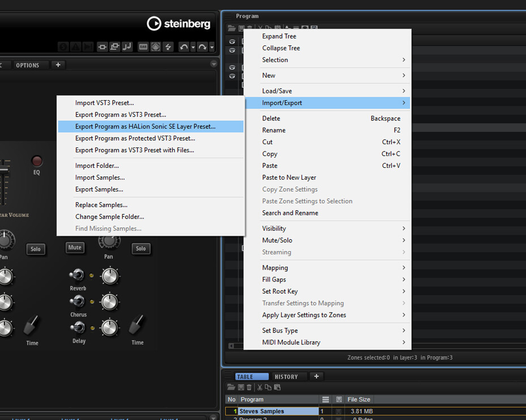This screenshot has height=420, width=526.
Task: Click the trash icon in the Table toolbar
Action: [x=249, y=387]
